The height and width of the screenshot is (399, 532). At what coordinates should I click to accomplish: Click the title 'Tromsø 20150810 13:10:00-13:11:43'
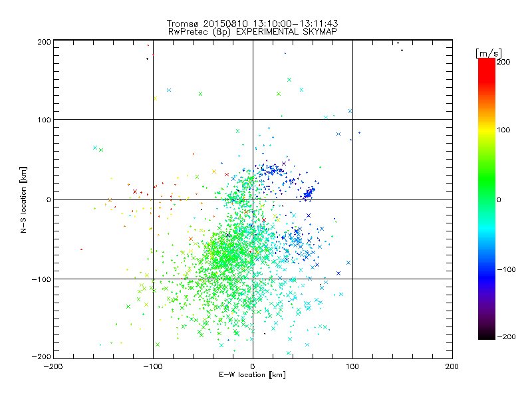(252, 23)
